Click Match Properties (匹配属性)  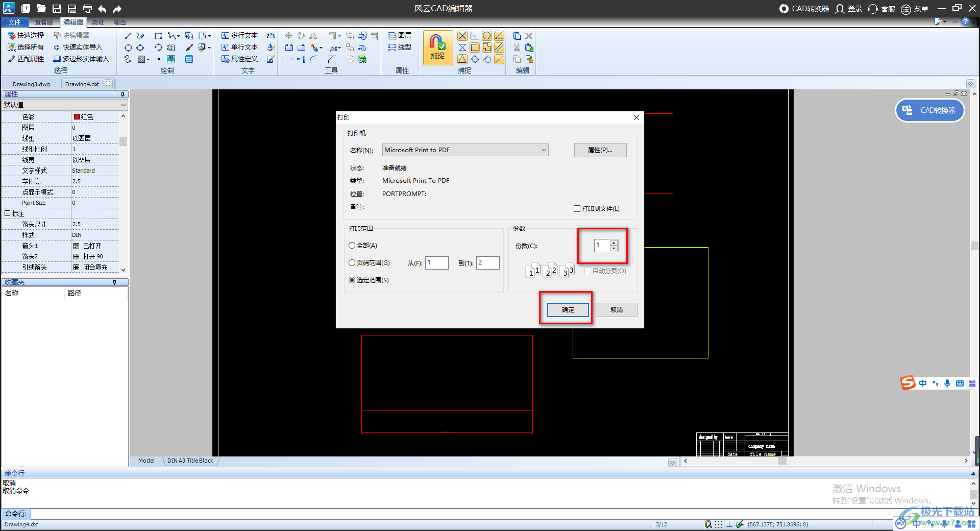[26, 59]
